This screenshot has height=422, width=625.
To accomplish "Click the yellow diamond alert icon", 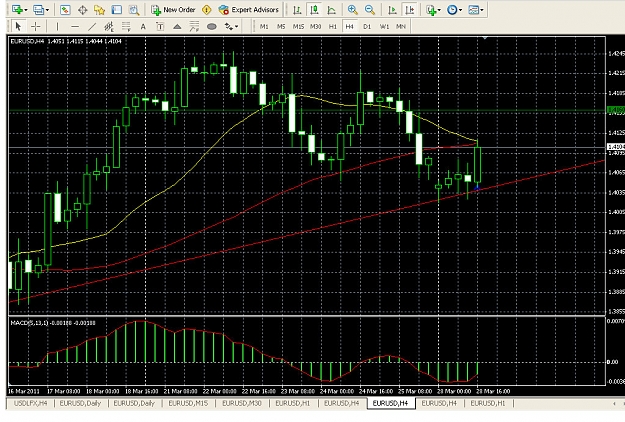I will point(206,10).
